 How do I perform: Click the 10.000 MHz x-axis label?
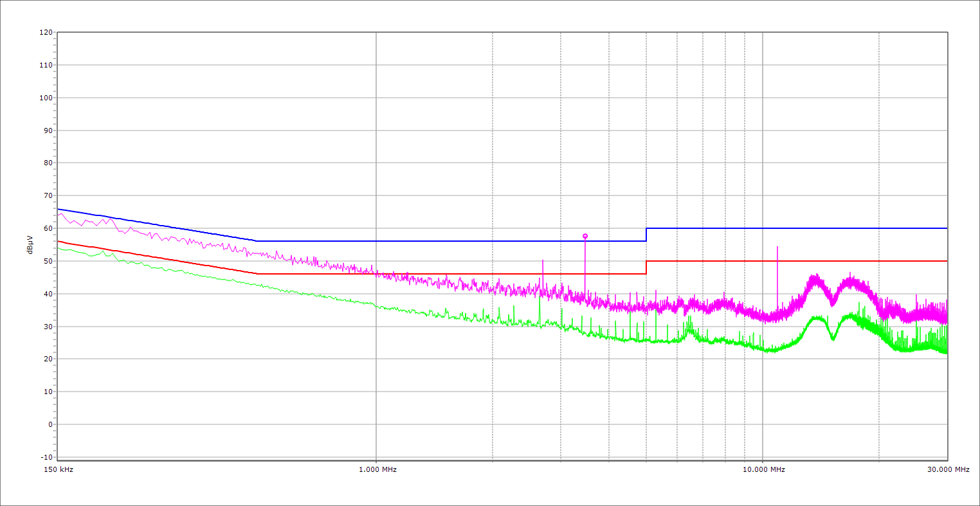point(764,470)
